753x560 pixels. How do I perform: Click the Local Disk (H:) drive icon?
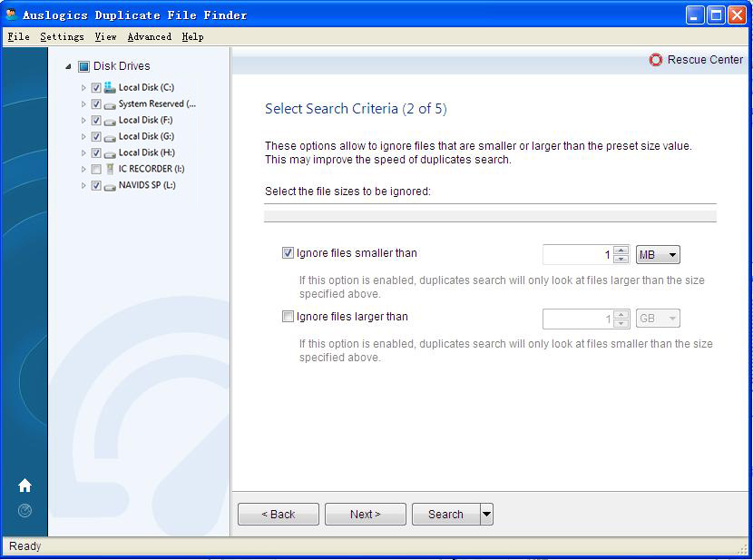point(110,153)
